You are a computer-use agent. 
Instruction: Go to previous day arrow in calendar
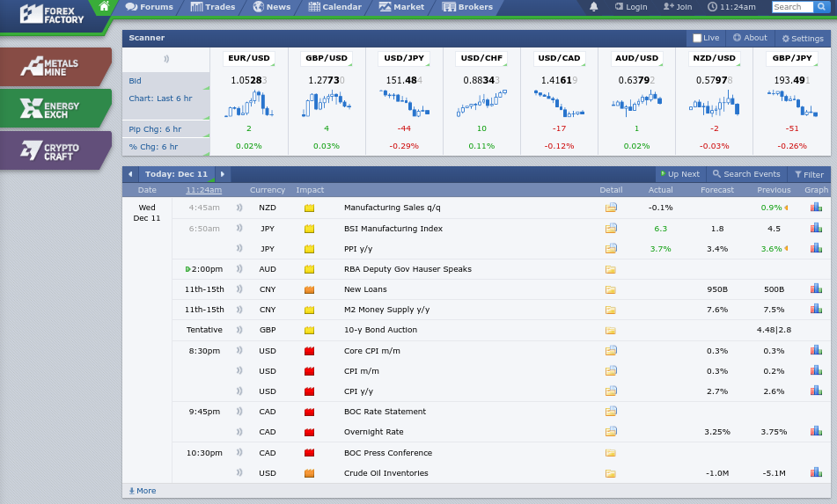tap(130, 174)
